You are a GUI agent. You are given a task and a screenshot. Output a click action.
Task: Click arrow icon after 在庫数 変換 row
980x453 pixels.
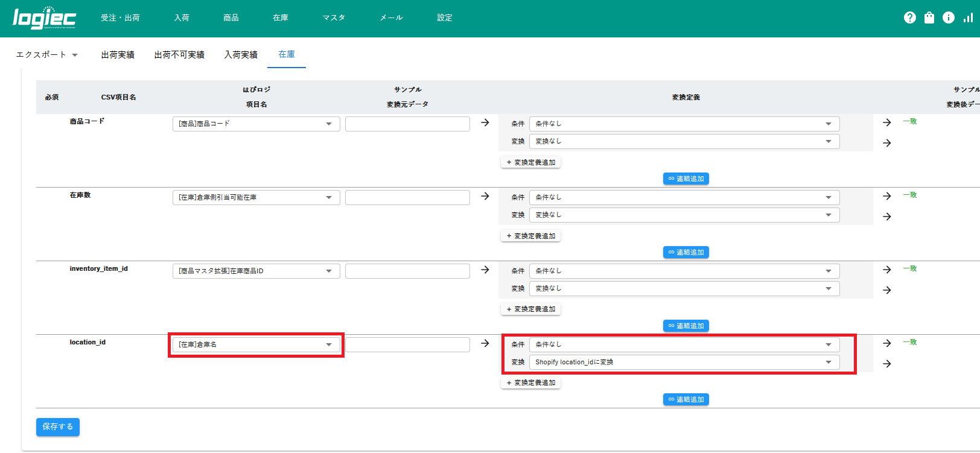pyautogui.click(x=887, y=217)
